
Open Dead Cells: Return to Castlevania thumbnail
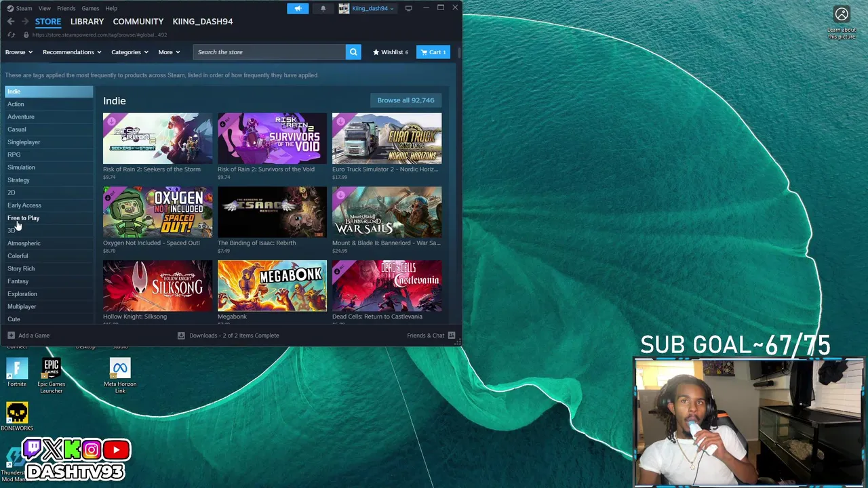pos(387,286)
